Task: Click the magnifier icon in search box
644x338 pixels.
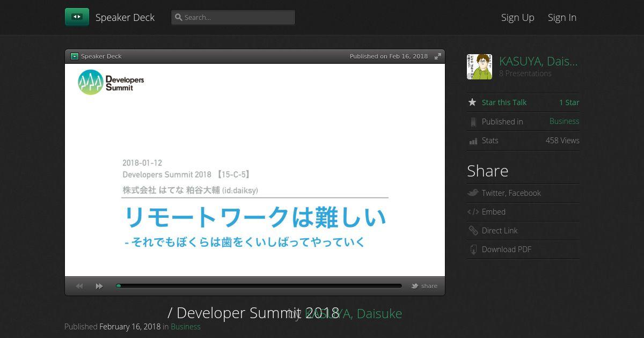Action: tap(179, 17)
